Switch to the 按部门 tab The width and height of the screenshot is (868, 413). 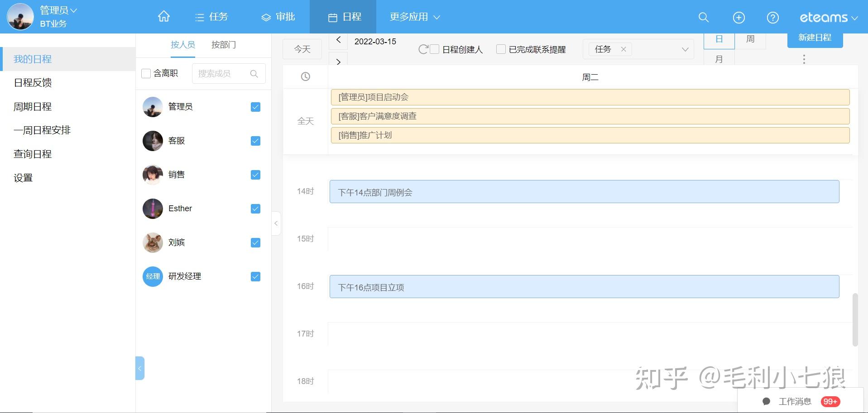tap(223, 45)
